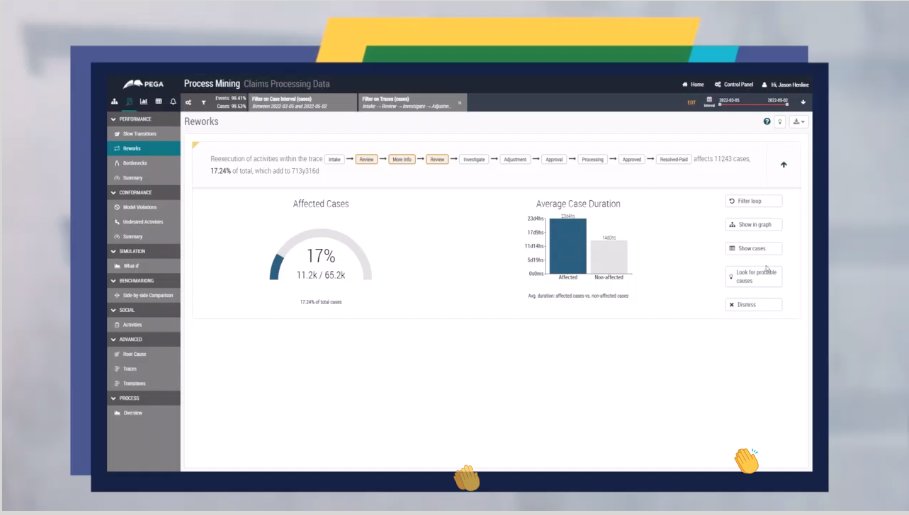The width and height of the screenshot is (909, 515).
Task: Click the EDIT interval link
Action: (692, 103)
